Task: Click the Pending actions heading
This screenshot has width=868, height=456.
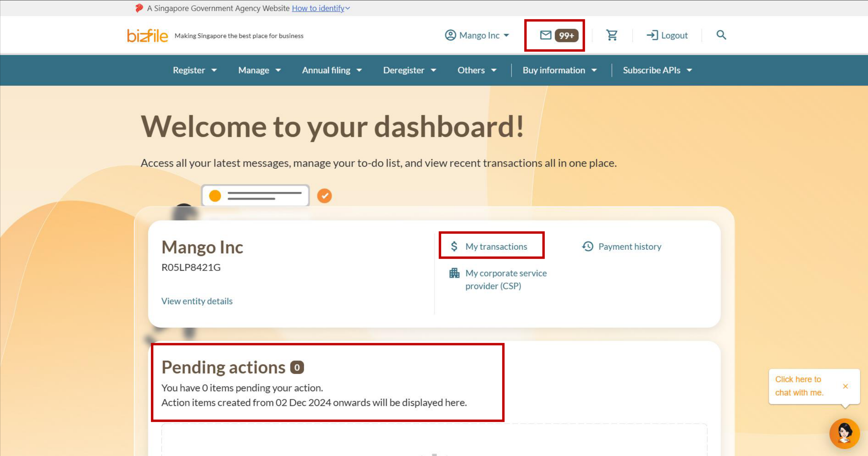Action: point(223,367)
